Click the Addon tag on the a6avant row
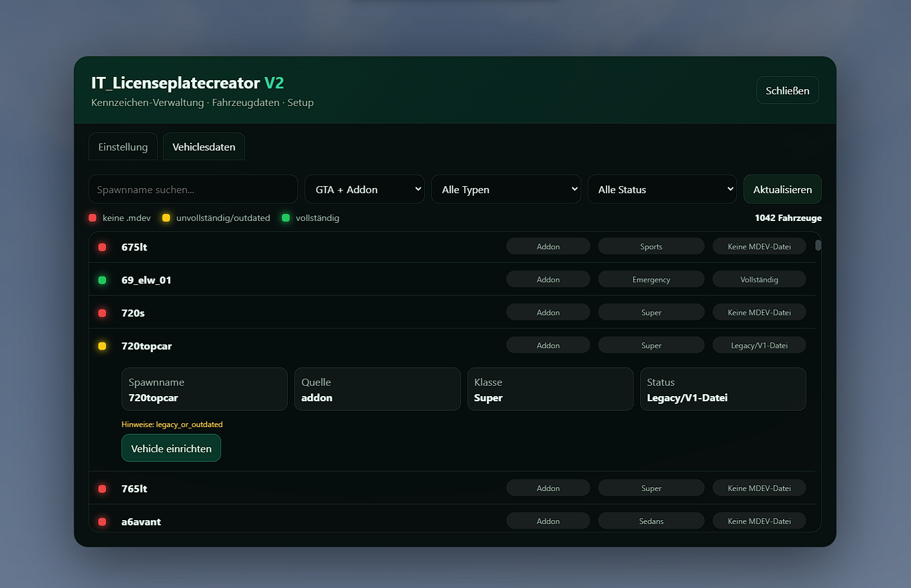The height and width of the screenshot is (588, 911). [548, 521]
